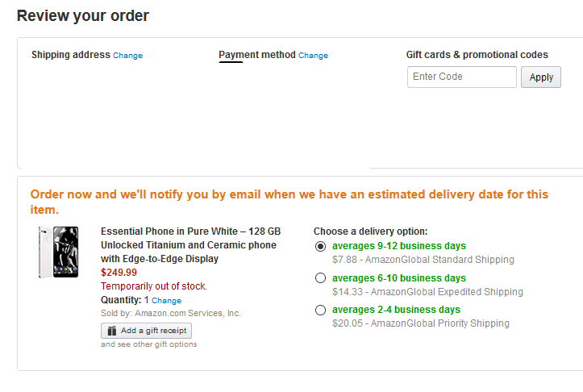This screenshot has height=392, width=583.
Task: Click the Add a gift receipt label
Action: click(153, 330)
